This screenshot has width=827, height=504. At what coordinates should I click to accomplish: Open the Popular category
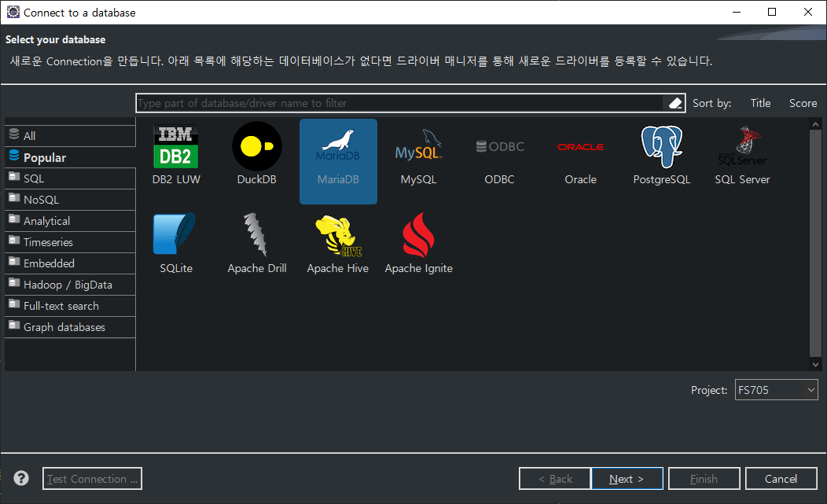tap(70, 157)
